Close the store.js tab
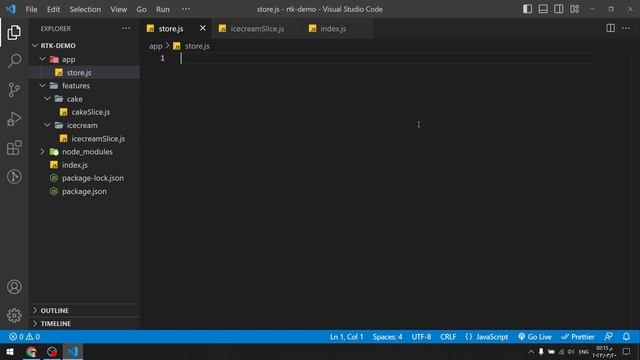The image size is (640, 360). point(202,28)
